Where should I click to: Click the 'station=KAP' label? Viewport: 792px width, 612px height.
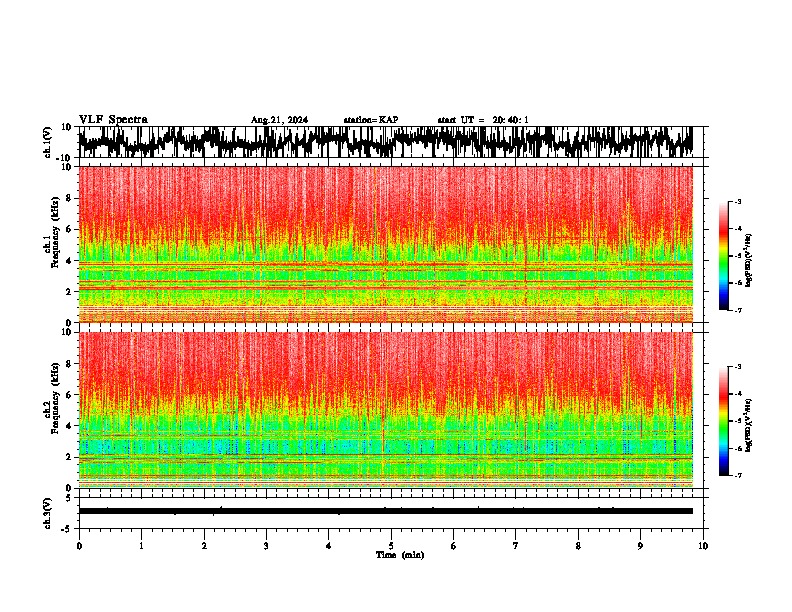(371, 120)
